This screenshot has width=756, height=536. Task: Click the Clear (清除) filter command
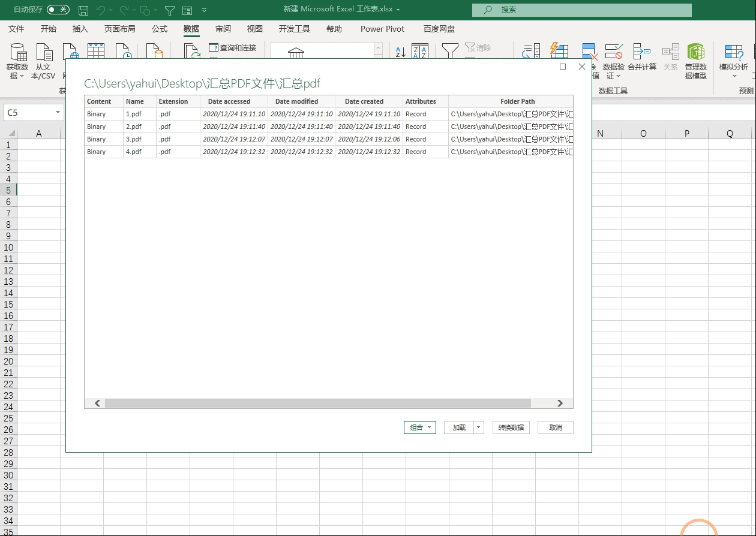[478, 47]
